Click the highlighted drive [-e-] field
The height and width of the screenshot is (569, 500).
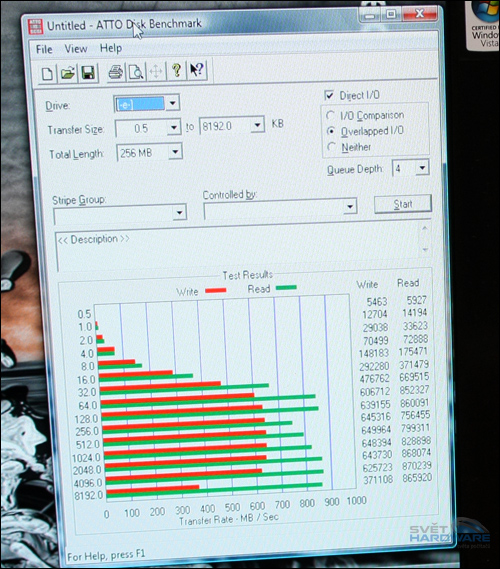[140, 105]
